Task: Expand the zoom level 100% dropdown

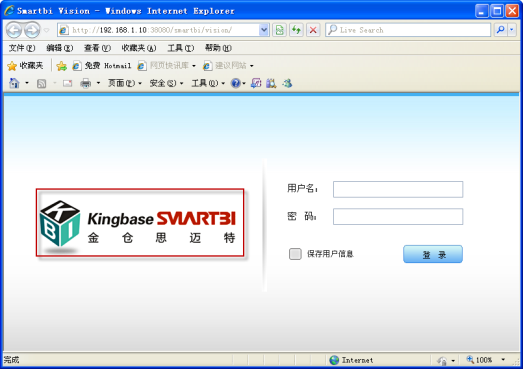Action: click(503, 360)
